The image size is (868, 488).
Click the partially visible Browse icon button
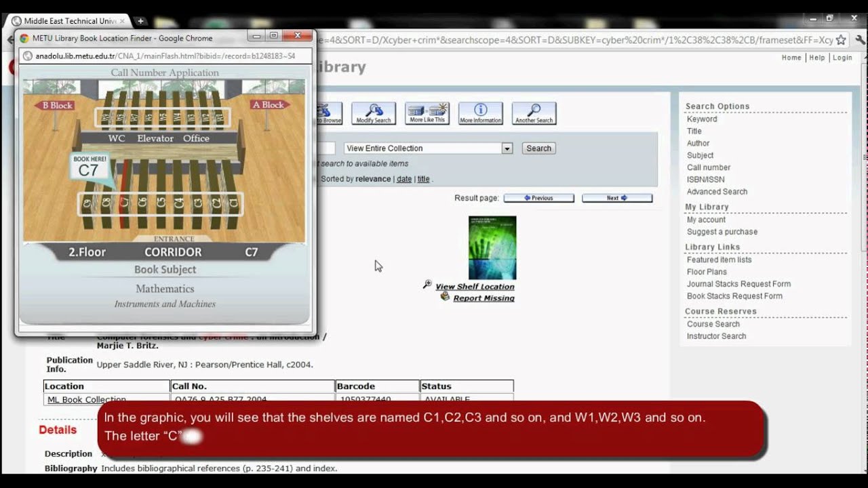tap(329, 113)
